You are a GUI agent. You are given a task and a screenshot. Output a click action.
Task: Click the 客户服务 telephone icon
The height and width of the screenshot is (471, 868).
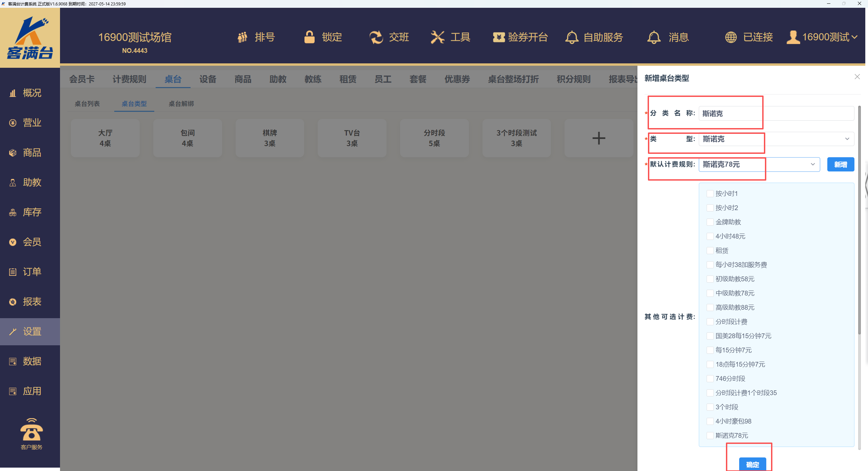(x=32, y=430)
